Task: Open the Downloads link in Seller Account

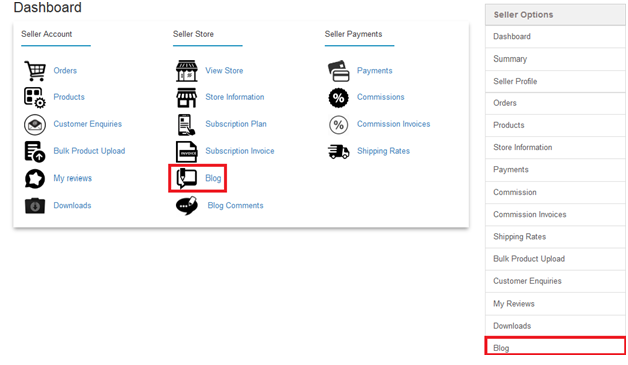Action: pyautogui.click(x=72, y=205)
